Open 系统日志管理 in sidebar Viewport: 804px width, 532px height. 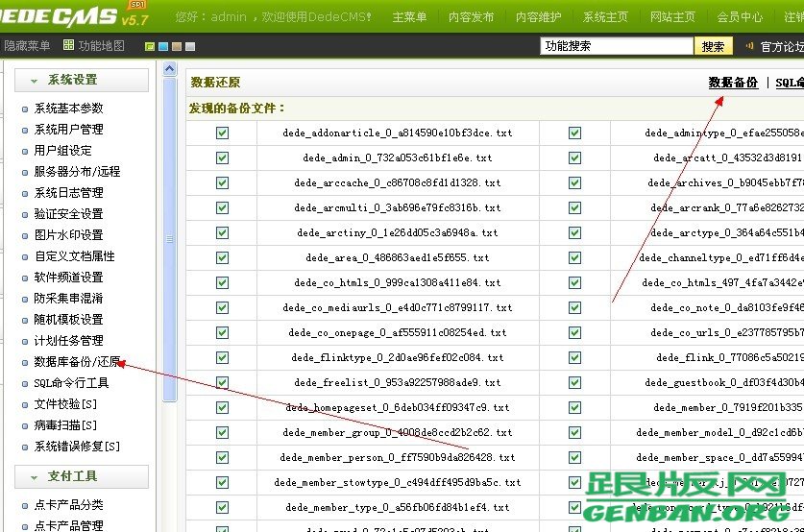coord(69,193)
